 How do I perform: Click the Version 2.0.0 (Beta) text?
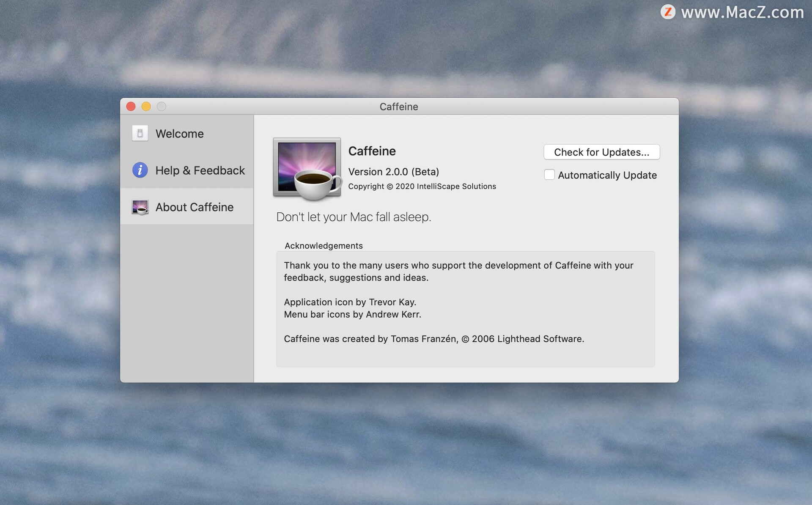tap(393, 172)
